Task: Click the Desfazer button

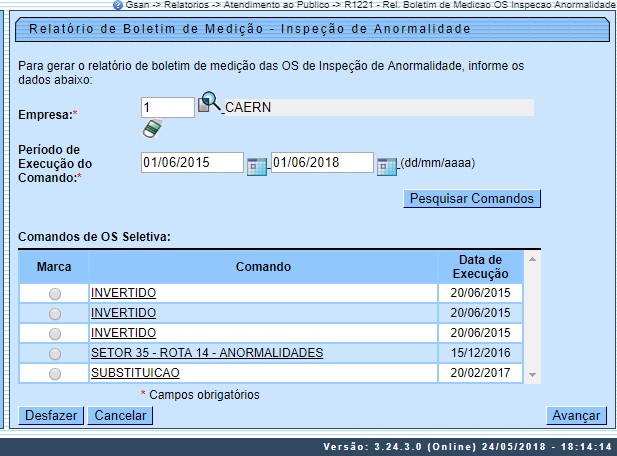Action: click(50, 415)
